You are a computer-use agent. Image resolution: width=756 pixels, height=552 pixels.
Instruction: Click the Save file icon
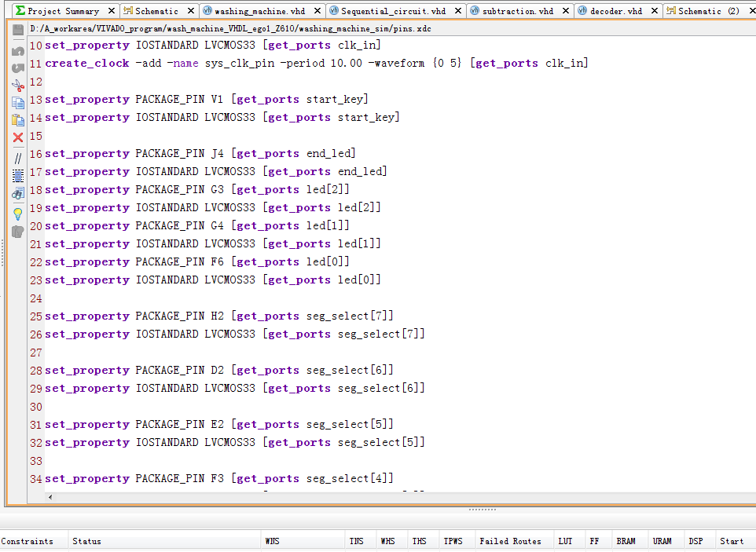click(17, 29)
